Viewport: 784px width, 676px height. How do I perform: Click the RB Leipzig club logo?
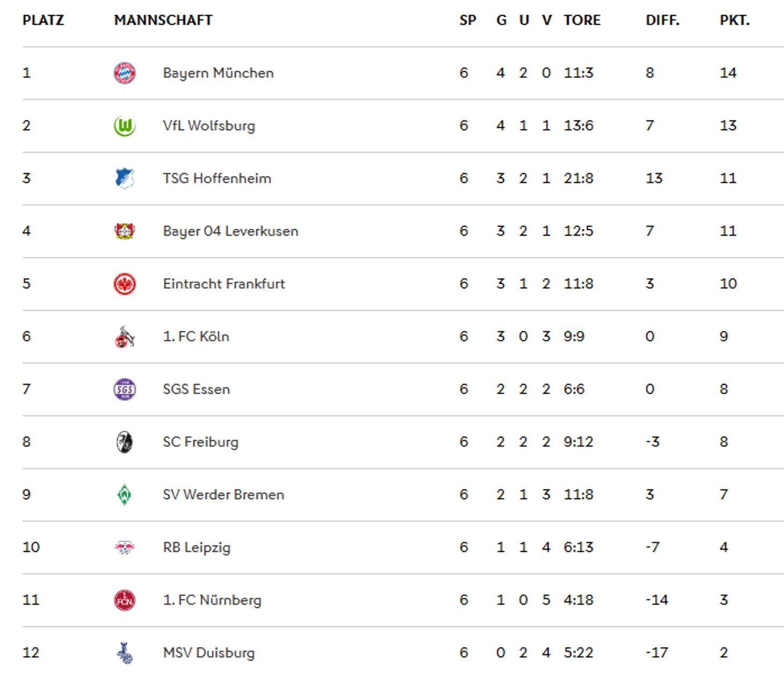pyautogui.click(x=125, y=547)
